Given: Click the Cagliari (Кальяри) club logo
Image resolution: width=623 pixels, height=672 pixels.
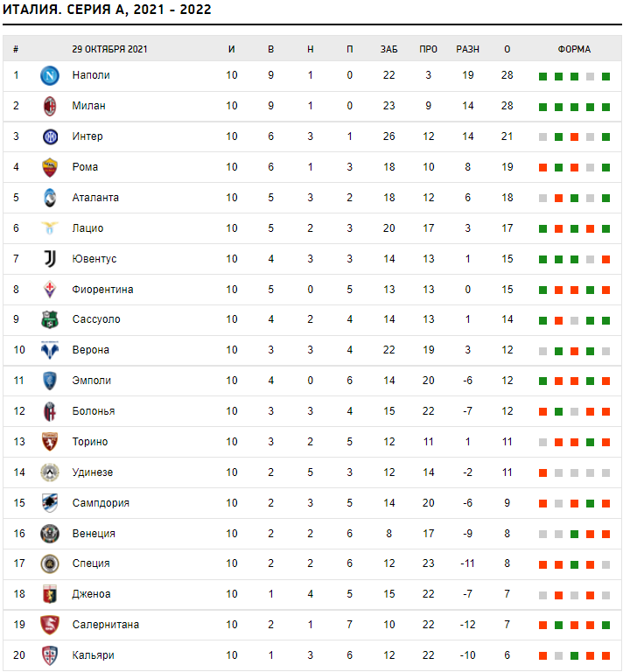Looking at the screenshot, I should (x=49, y=655).
